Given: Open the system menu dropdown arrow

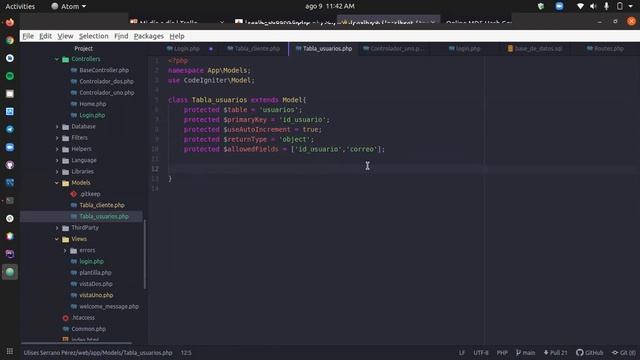Looking at the screenshot, I should pyautogui.click(x=631, y=6).
